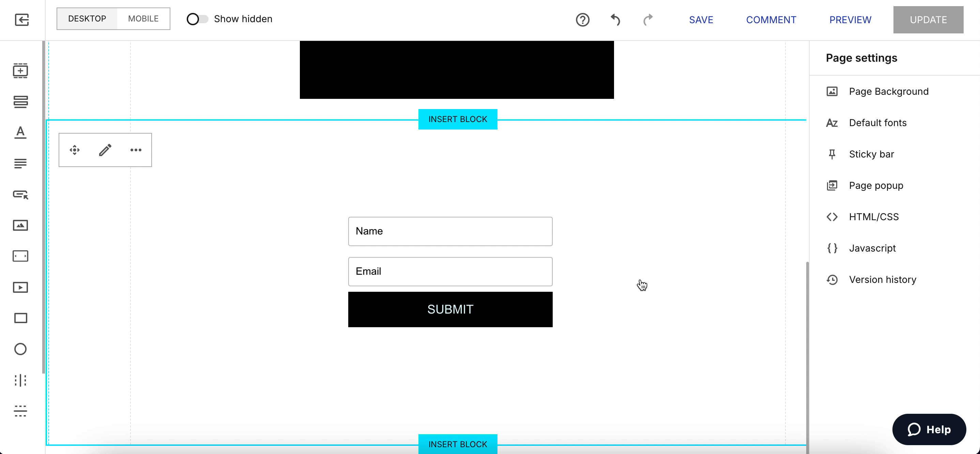Open the section editing pencil icon

105,150
